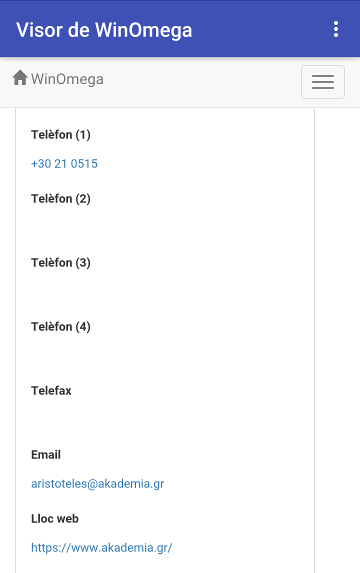The height and width of the screenshot is (573, 360).
Task: Call phone number +30 21 0515
Action: point(64,163)
